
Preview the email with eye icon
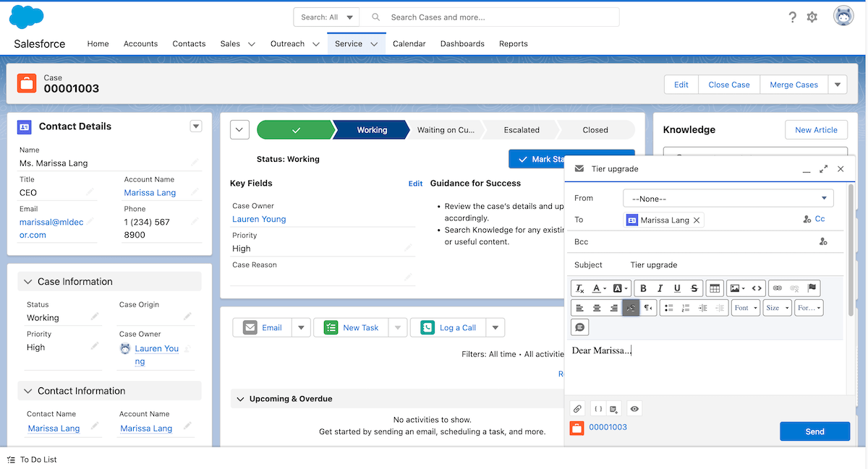click(634, 409)
